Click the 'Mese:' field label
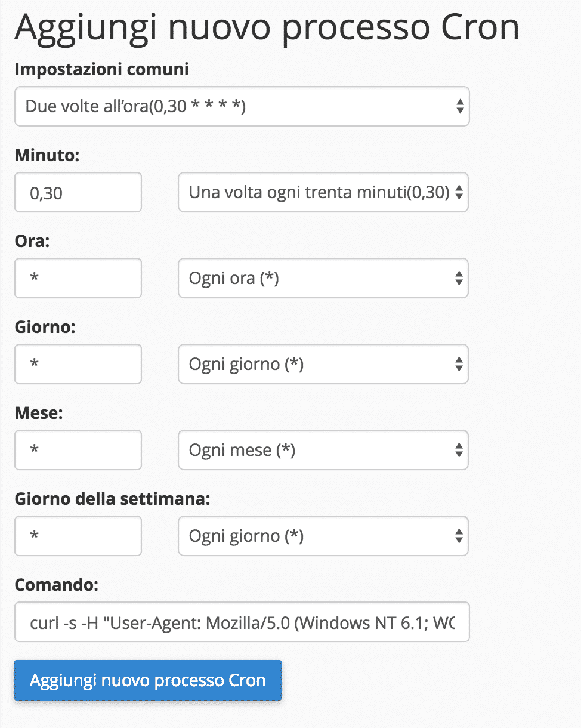 (x=38, y=414)
